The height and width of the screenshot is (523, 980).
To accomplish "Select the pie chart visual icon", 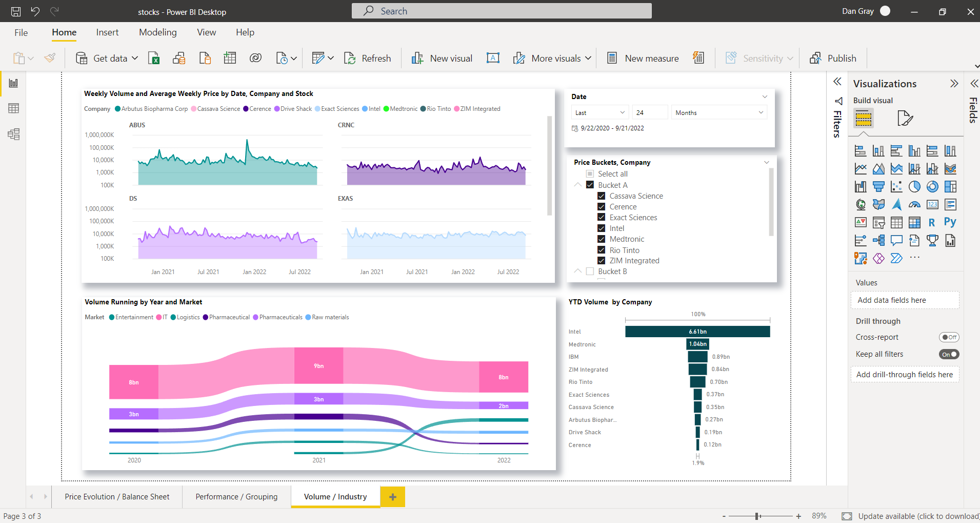I will 914,187.
